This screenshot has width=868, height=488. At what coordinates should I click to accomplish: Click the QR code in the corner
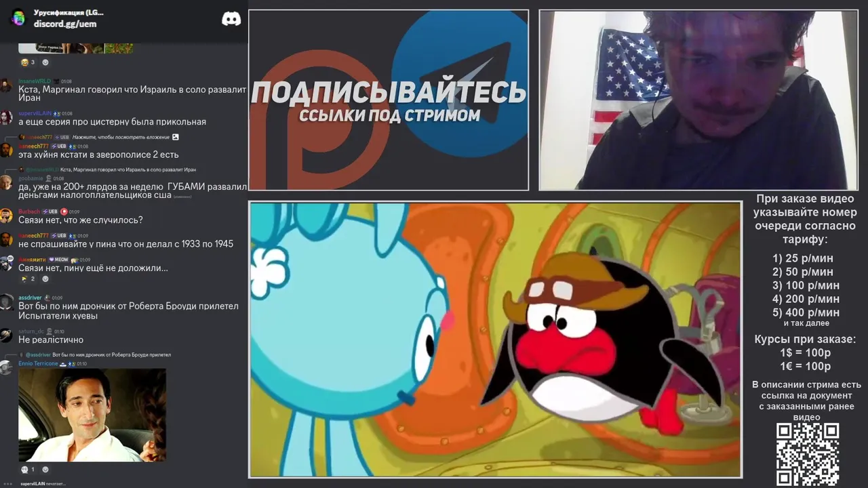(808, 455)
